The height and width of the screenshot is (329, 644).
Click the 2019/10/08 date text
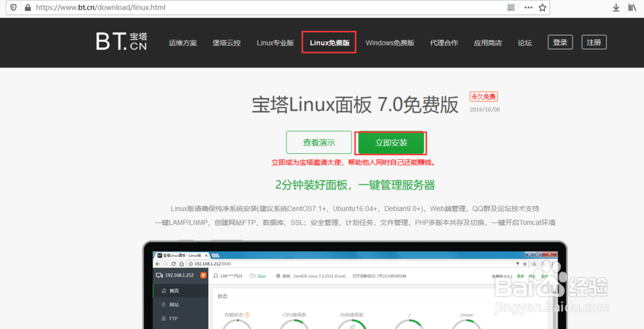(485, 109)
